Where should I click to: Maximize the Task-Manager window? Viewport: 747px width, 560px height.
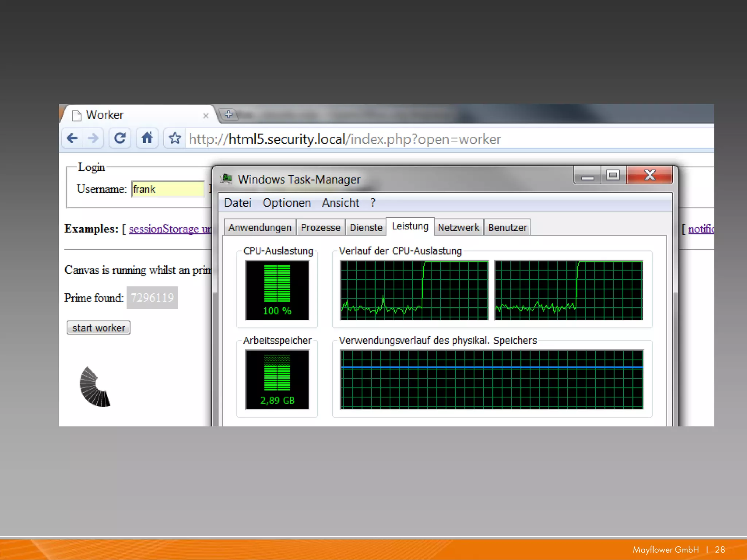[613, 175]
